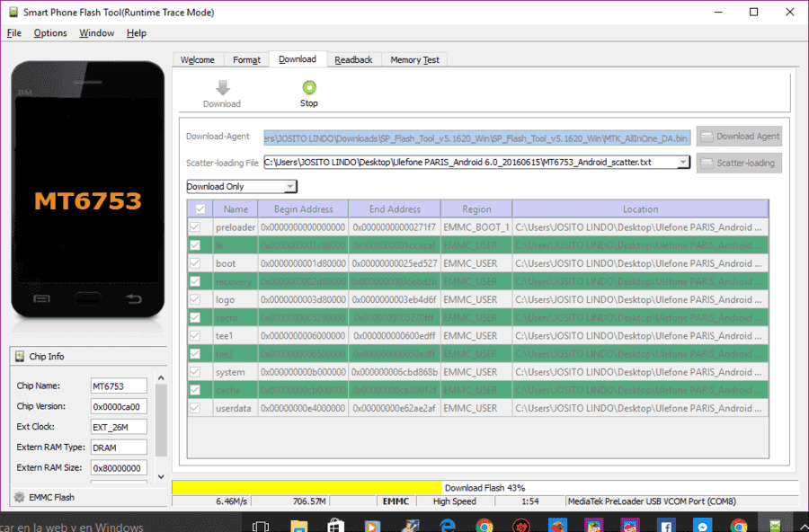The height and width of the screenshot is (532, 809).
Task: Click the Chip Name field MT6753
Action: coord(119,386)
